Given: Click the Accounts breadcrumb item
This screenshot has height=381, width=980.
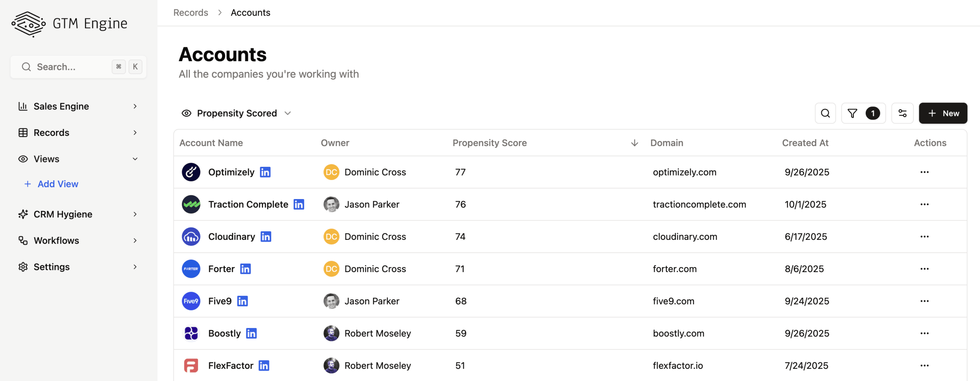Looking at the screenshot, I should point(250,13).
